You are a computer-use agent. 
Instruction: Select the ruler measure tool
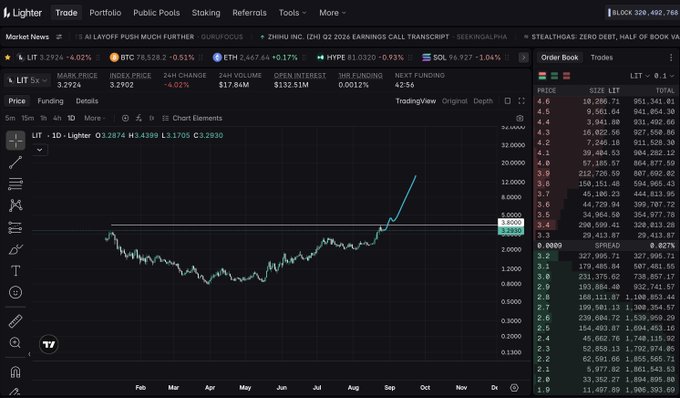(15, 321)
